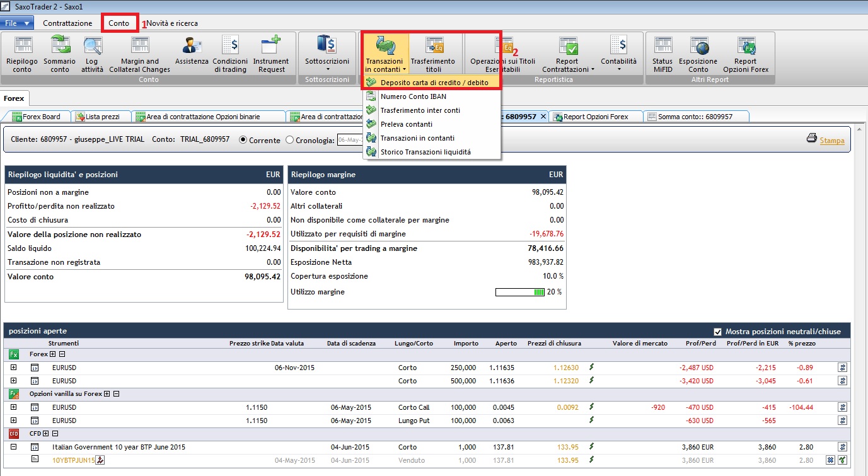Select the Forex workspace tab

point(14,98)
